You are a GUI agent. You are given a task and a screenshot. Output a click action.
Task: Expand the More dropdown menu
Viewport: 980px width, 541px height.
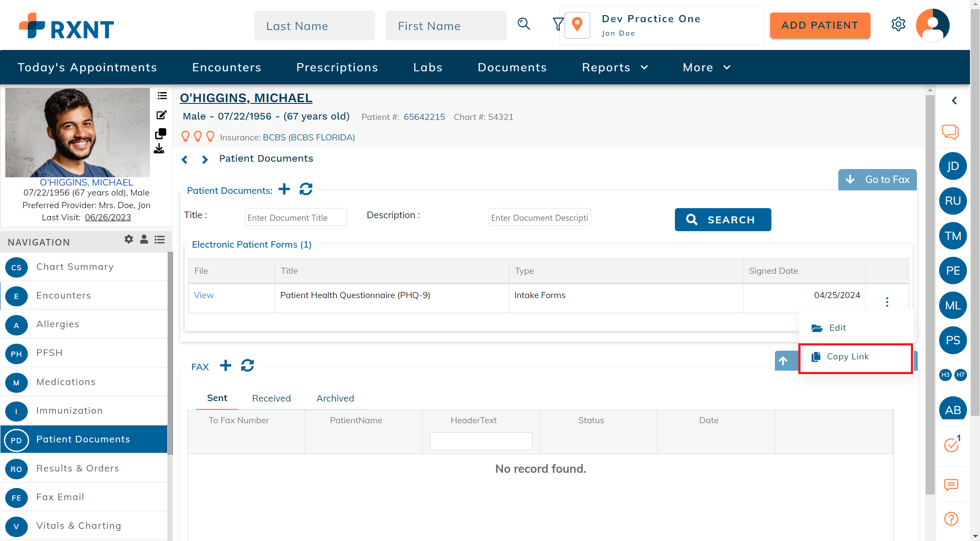[707, 67]
